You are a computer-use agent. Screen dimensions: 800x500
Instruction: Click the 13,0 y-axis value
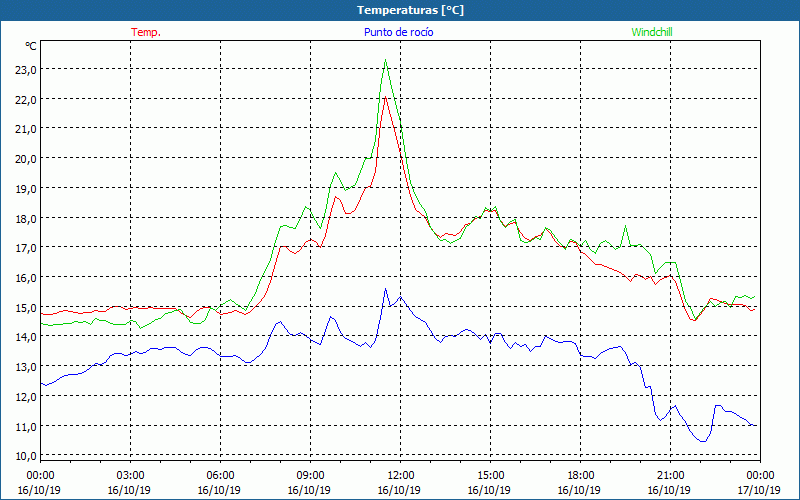(26, 367)
